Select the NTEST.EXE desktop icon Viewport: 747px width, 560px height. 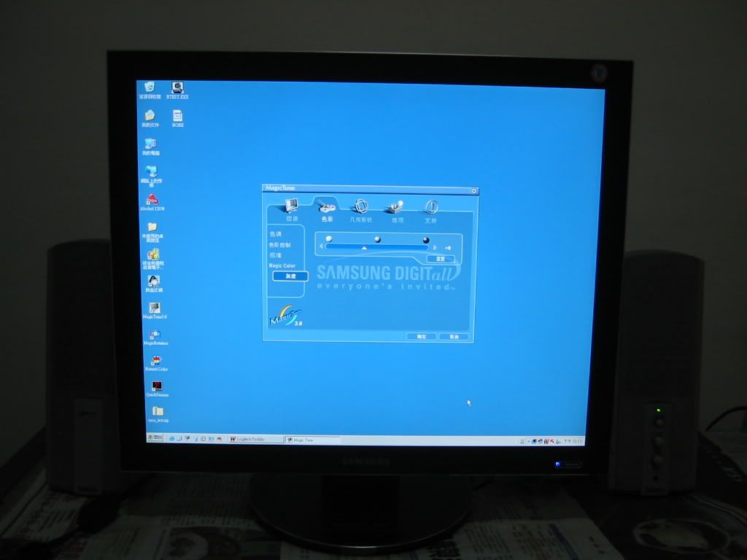[x=177, y=90]
